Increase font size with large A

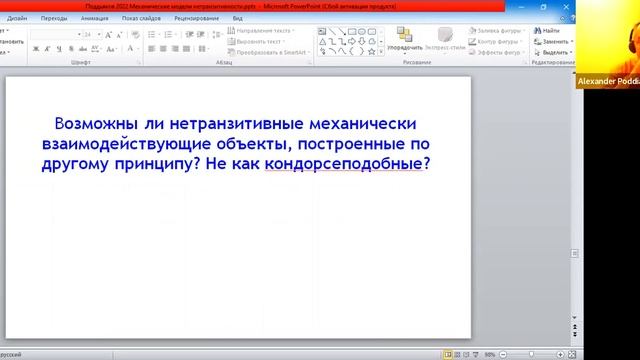(108, 35)
